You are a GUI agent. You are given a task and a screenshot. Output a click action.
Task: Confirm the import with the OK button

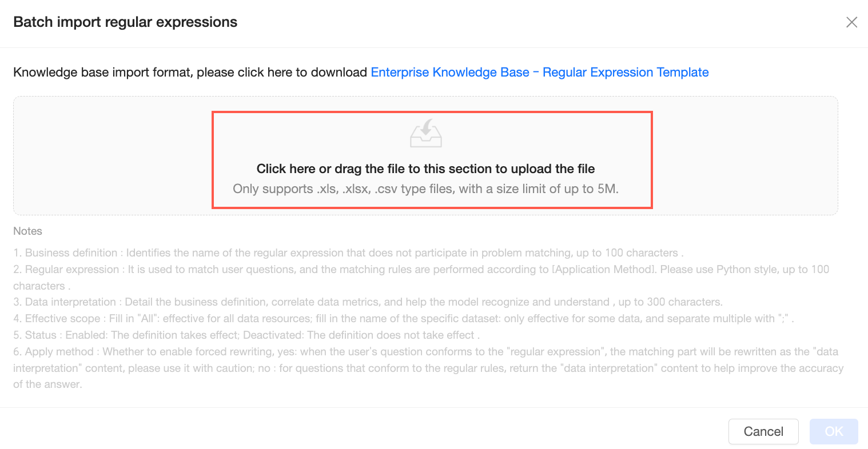click(833, 431)
